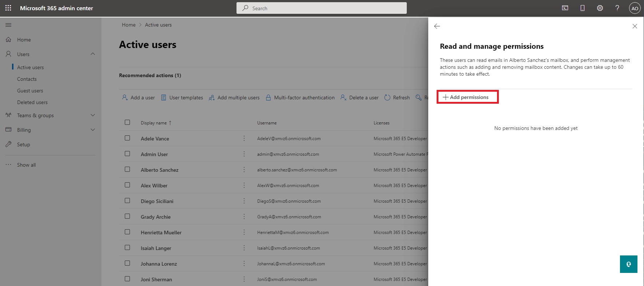Image resolution: width=644 pixels, height=286 pixels.
Task: Open more actions for Admin User
Action: coord(244,154)
